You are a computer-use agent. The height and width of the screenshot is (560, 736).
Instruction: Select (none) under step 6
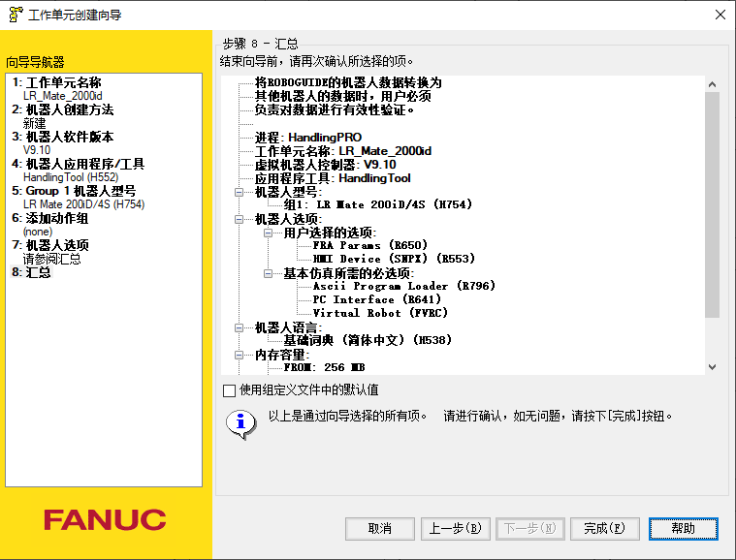click(x=38, y=233)
